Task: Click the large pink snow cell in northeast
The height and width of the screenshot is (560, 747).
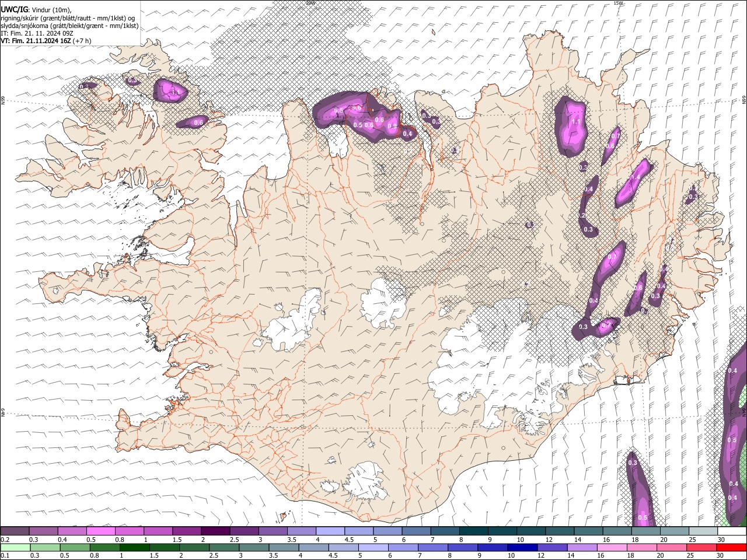Action: tap(571, 125)
